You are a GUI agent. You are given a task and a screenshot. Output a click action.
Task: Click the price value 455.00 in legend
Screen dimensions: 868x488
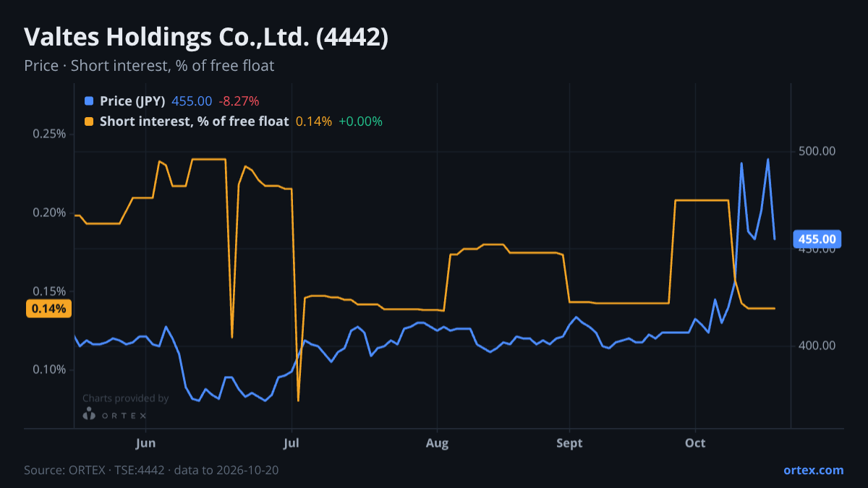pyautogui.click(x=192, y=100)
